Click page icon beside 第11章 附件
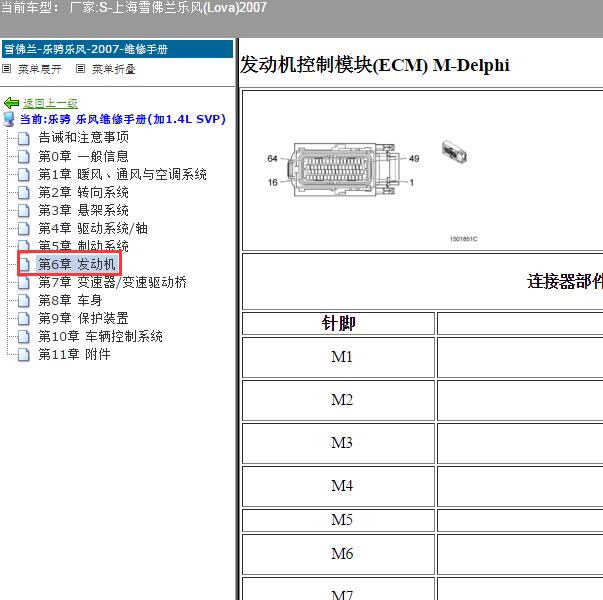This screenshot has width=603, height=600. tap(24, 355)
